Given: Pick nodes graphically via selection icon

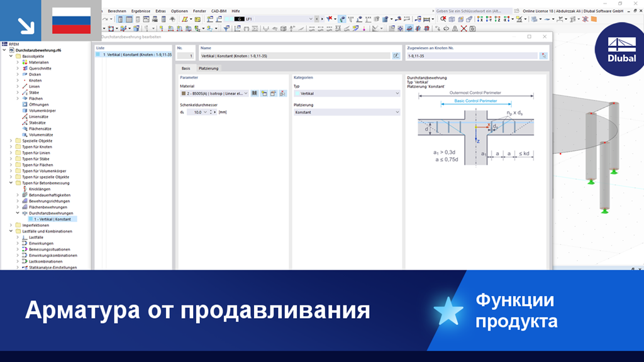Looking at the screenshot, I should pos(543,56).
